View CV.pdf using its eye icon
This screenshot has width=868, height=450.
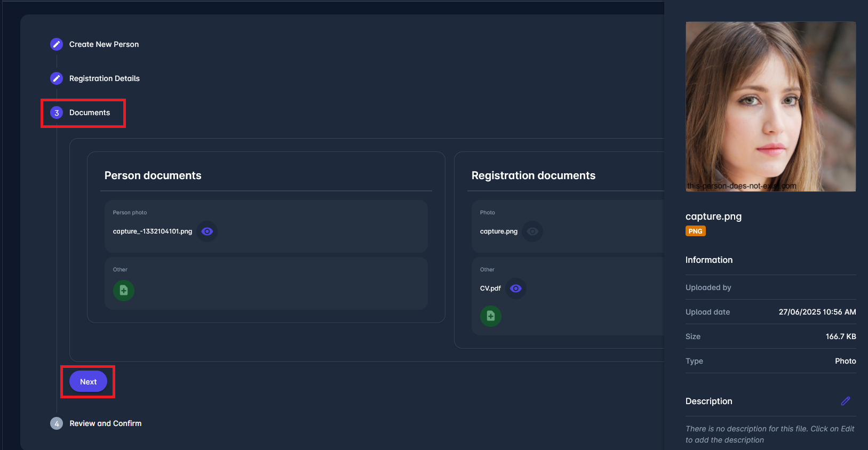point(515,288)
